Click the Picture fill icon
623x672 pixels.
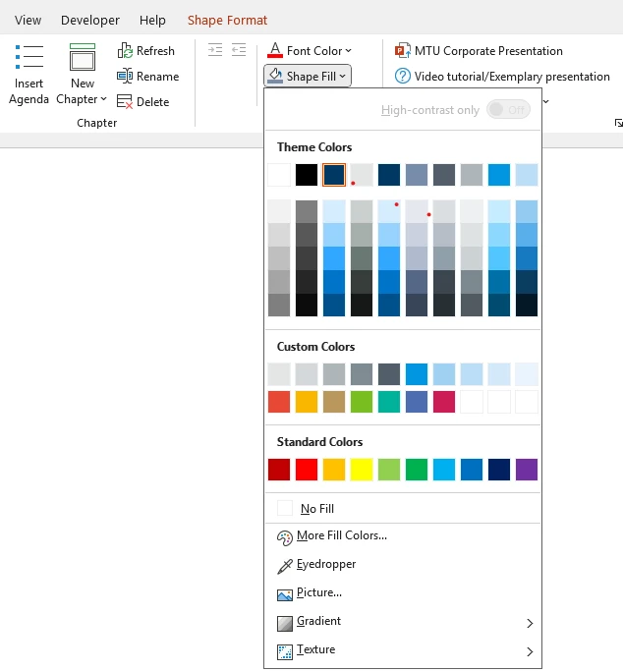(x=285, y=594)
